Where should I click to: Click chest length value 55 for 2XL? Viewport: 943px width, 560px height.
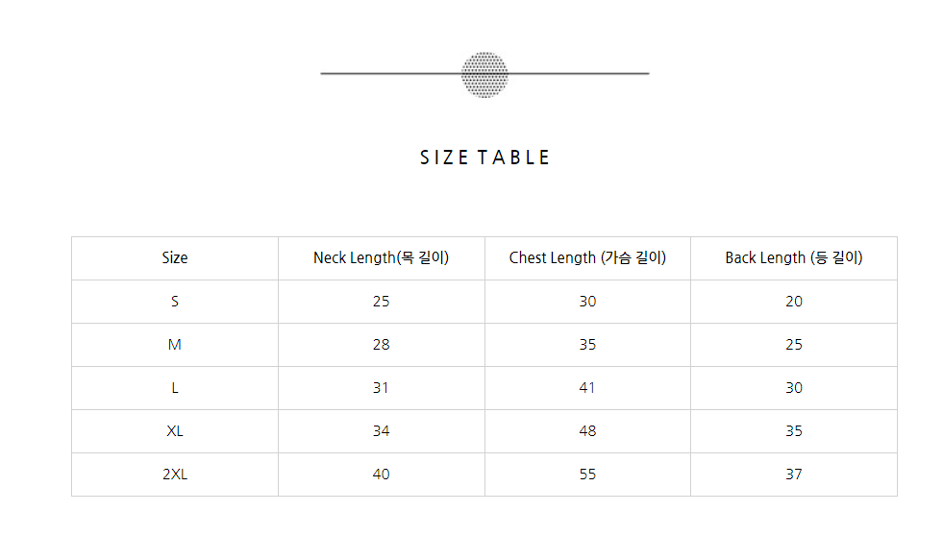[587, 475]
